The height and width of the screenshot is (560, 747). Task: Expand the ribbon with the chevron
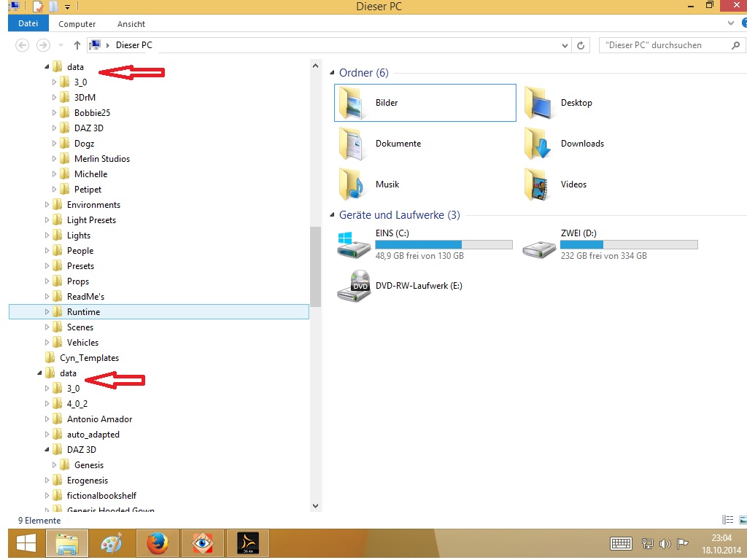point(731,23)
